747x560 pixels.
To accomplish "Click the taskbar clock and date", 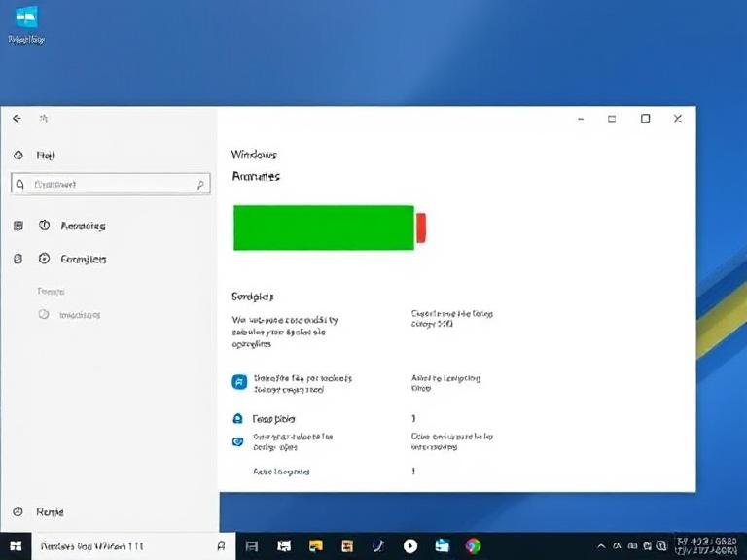I will (x=707, y=545).
